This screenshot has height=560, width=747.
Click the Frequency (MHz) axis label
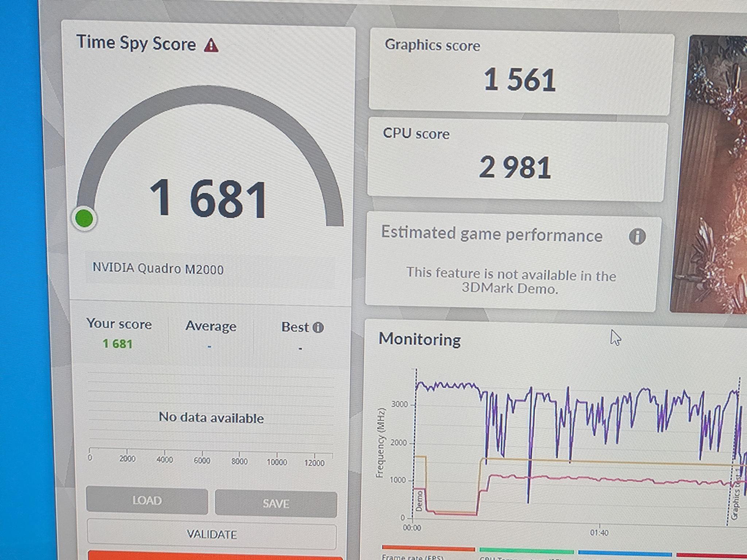click(380, 442)
